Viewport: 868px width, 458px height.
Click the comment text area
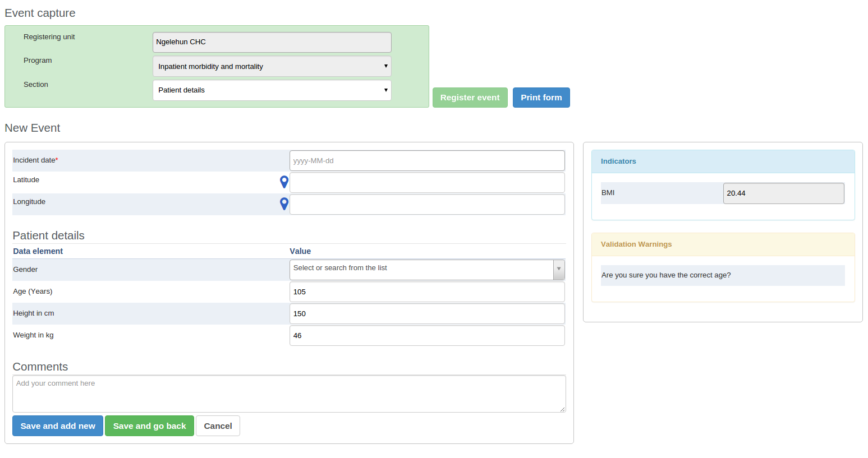(288, 394)
